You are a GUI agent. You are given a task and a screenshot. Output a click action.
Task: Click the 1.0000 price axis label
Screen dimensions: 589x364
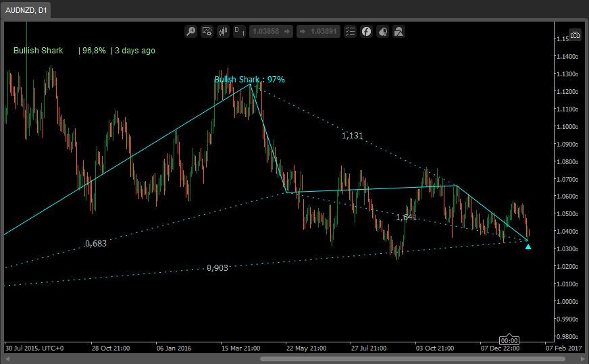(567, 302)
